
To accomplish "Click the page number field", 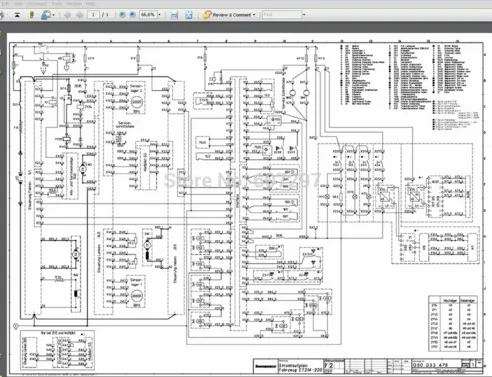I will click(93, 15).
